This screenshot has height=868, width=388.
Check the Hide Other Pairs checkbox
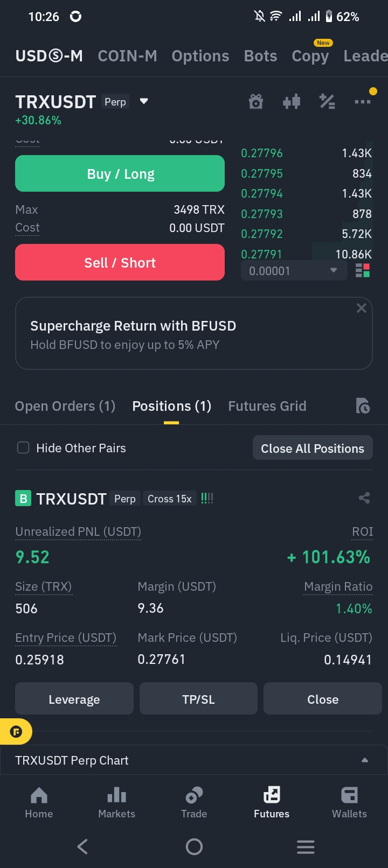coord(23,447)
